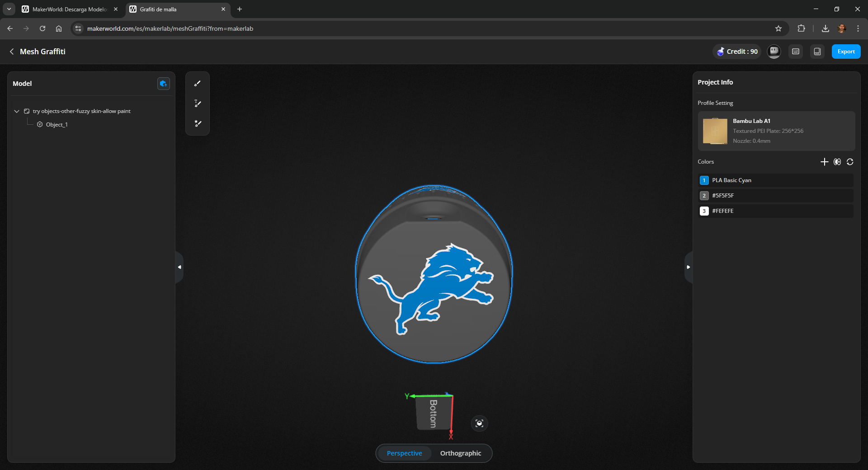The width and height of the screenshot is (868, 470).
Task: Select try objects-other-fuzzy skin-allow paint item
Action: tap(81, 111)
